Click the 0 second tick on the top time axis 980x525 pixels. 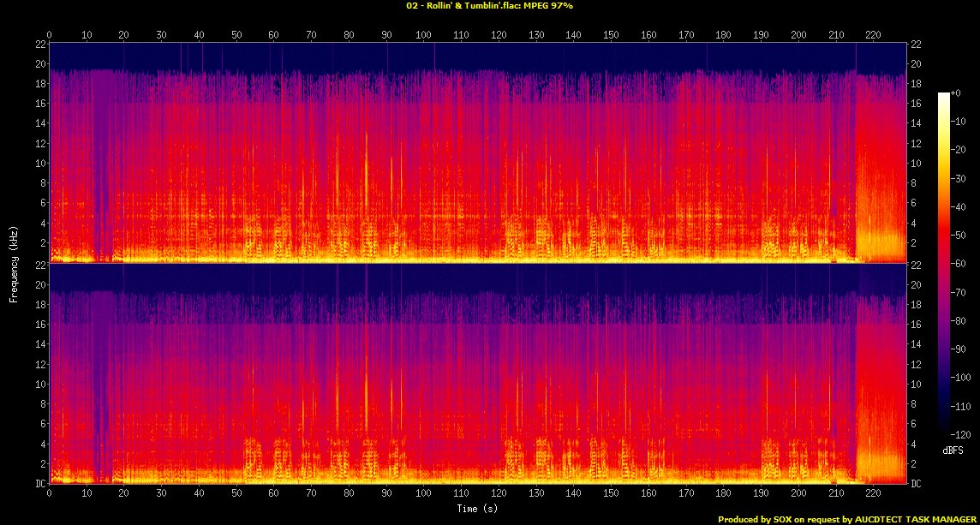click(50, 34)
